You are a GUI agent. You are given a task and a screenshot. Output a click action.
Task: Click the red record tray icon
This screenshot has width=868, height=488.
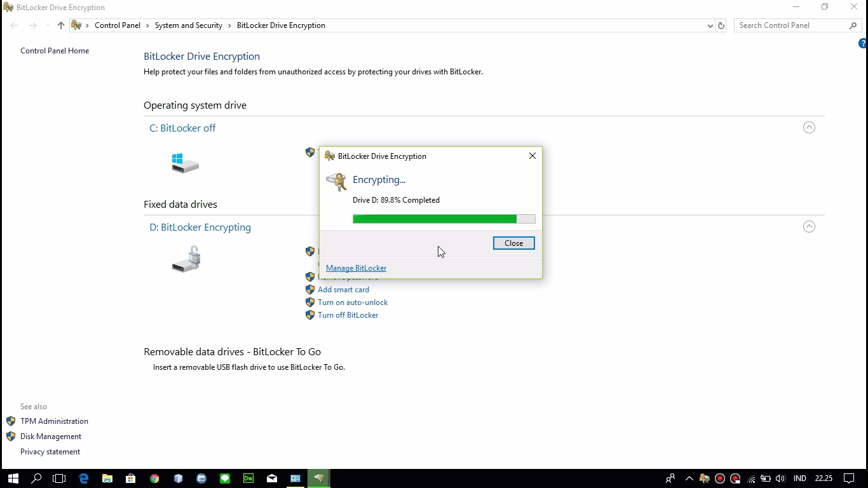[x=720, y=478]
